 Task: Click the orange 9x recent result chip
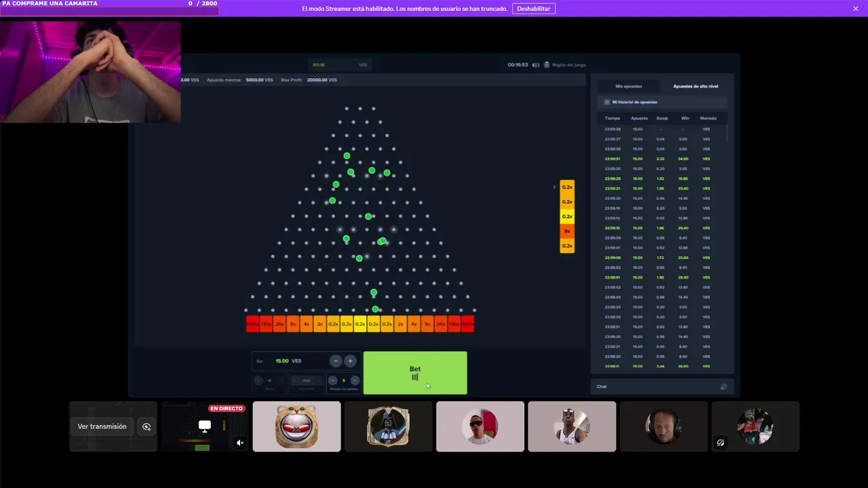pyautogui.click(x=567, y=231)
